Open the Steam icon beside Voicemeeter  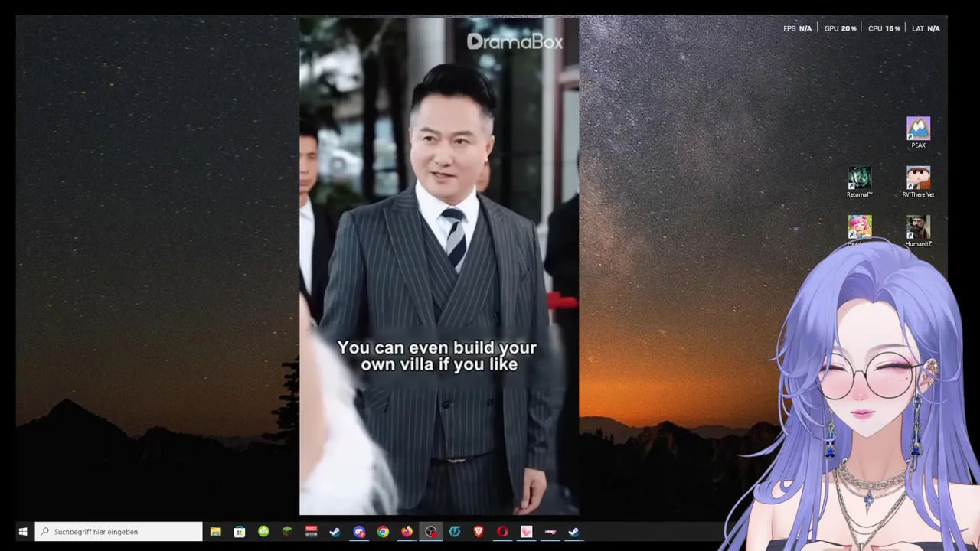pyautogui.click(x=335, y=532)
